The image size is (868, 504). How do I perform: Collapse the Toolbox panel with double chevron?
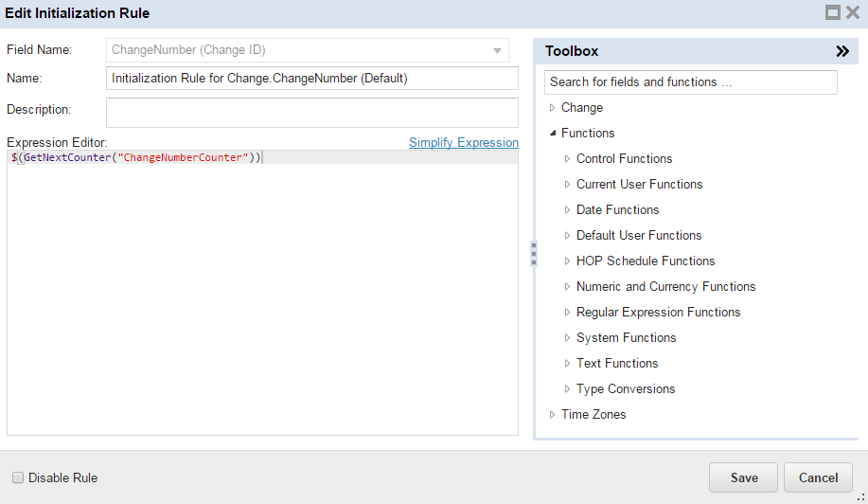pyautogui.click(x=842, y=51)
